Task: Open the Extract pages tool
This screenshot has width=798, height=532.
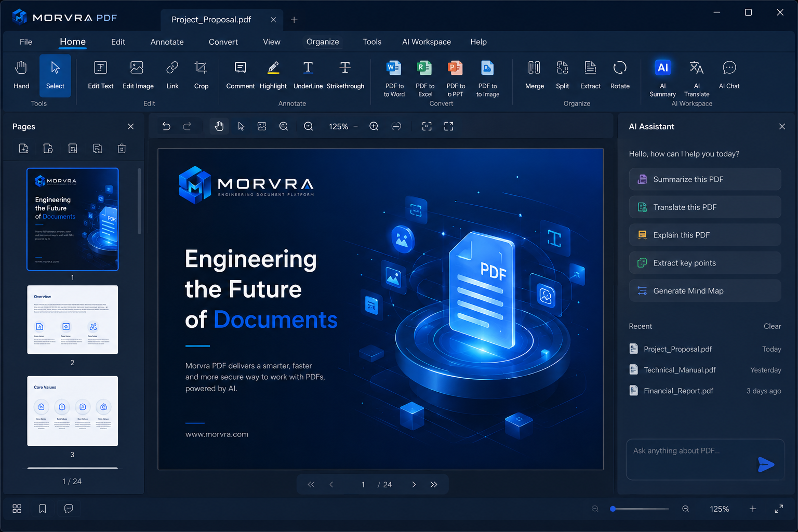Action: (x=590, y=75)
